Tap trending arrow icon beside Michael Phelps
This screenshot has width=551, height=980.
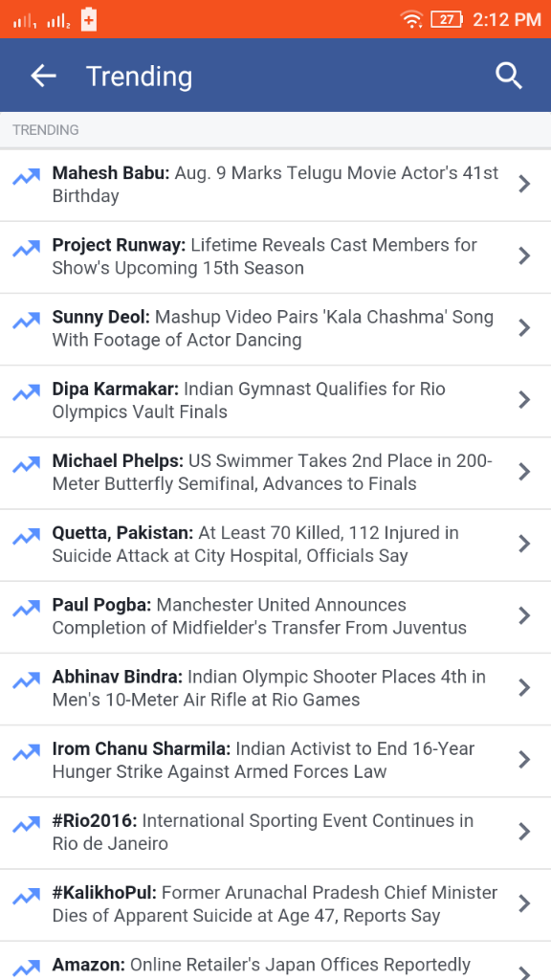(x=26, y=464)
